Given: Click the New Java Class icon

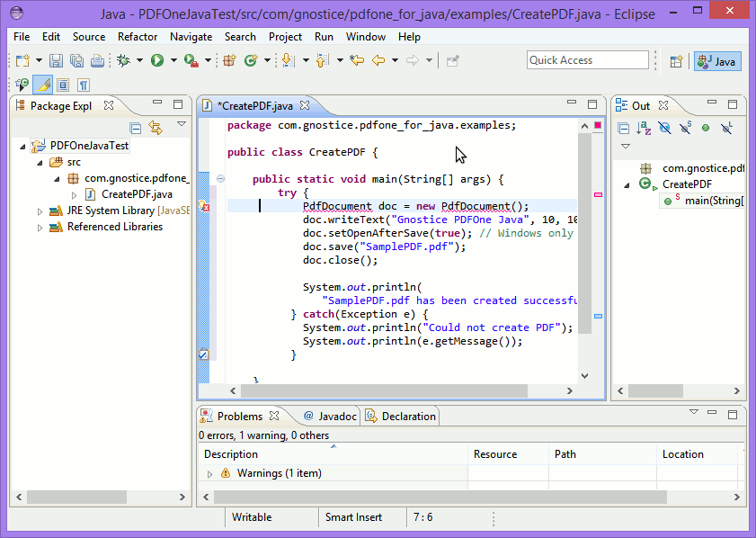Looking at the screenshot, I should [x=251, y=60].
